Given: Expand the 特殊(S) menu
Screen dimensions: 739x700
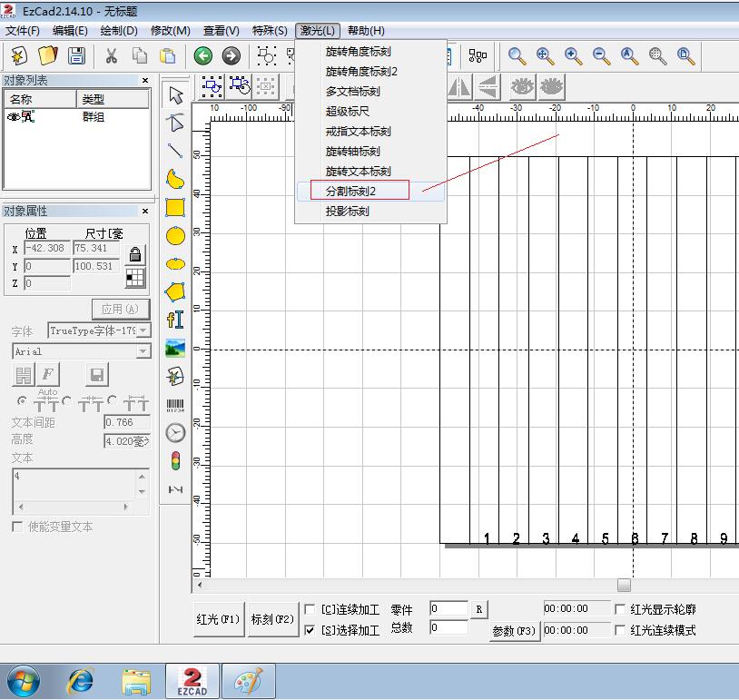Looking at the screenshot, I should pyautogui.click(x=269, y=30).
